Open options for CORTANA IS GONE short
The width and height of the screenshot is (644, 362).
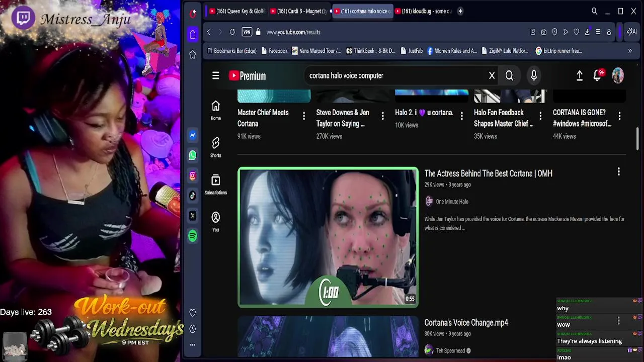coord(619,116)
